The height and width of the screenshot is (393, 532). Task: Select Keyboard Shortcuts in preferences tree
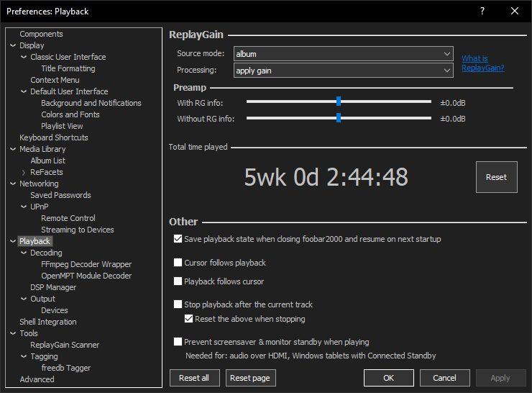click(x=53, y=137)
